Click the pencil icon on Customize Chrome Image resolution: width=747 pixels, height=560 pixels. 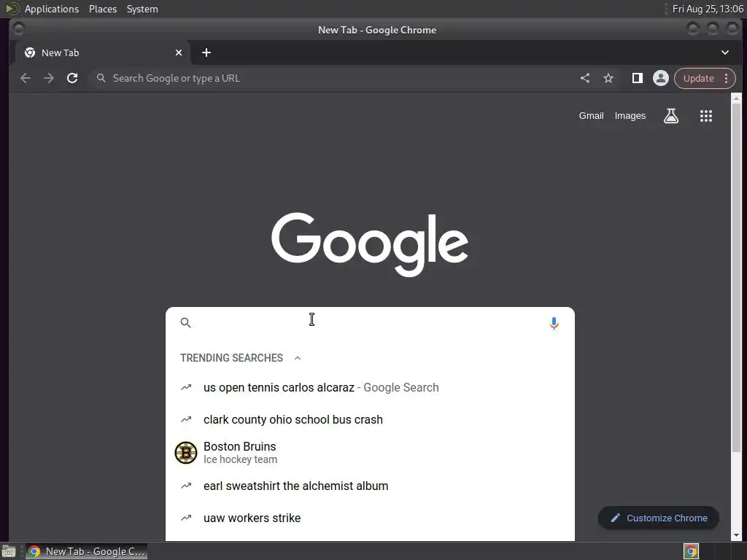point(616,518)
